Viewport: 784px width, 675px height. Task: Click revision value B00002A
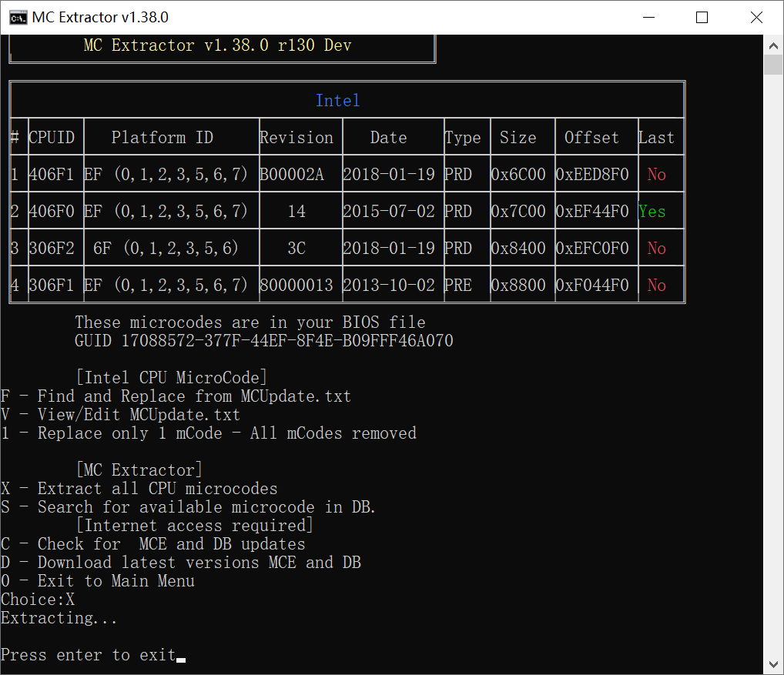[292, 175]
